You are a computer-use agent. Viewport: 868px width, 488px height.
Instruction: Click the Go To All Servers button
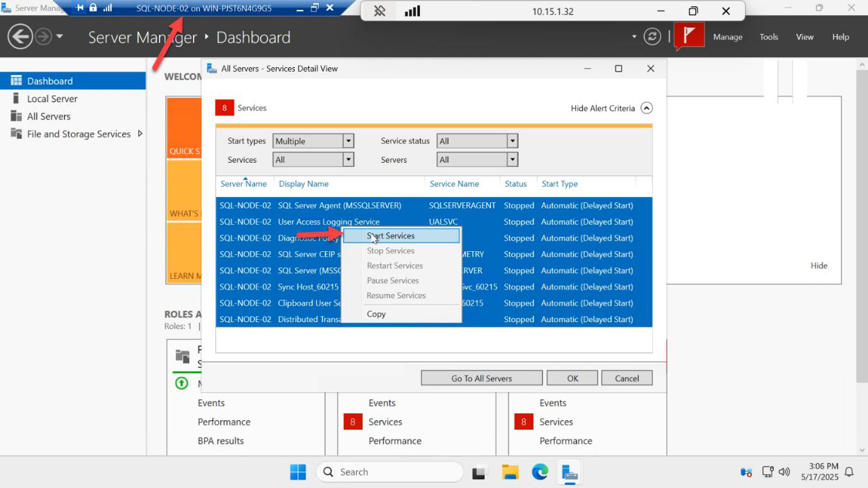(x=481, y=378)
